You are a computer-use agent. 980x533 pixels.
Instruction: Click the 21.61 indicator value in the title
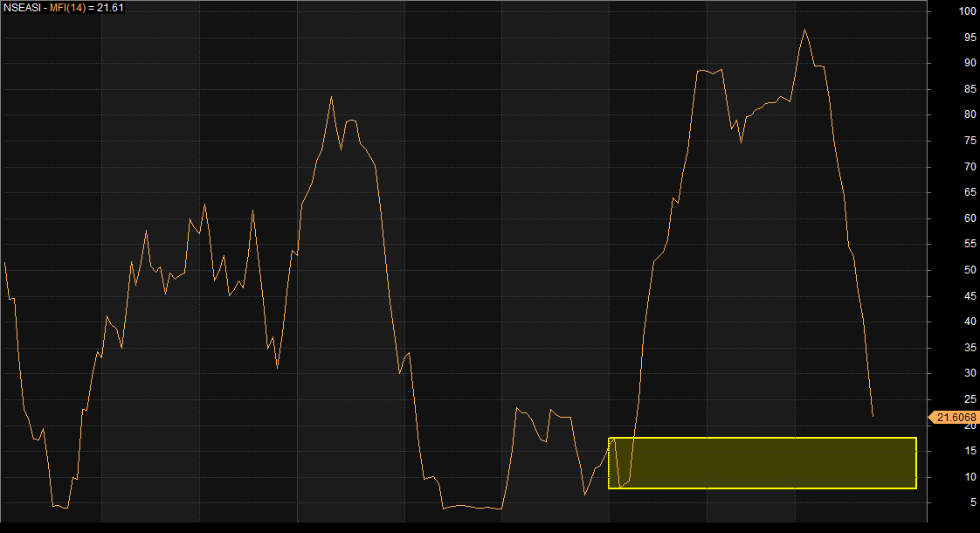pyautogui.click(x=110, y=8)
